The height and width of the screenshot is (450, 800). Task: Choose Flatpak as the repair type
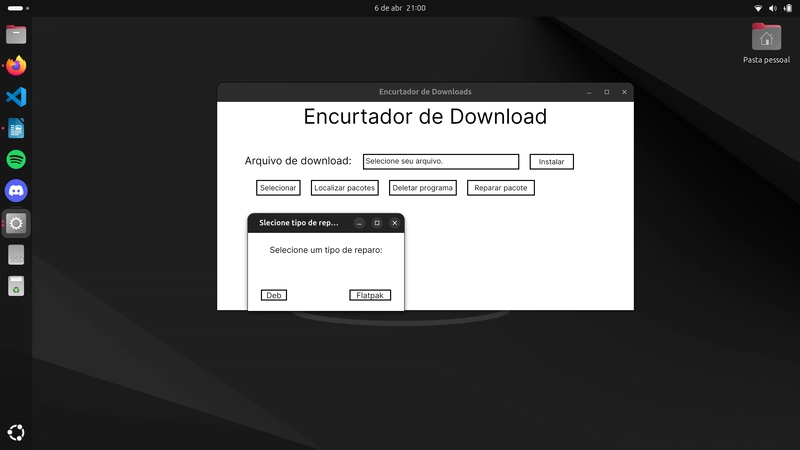[x=370, y=295]
